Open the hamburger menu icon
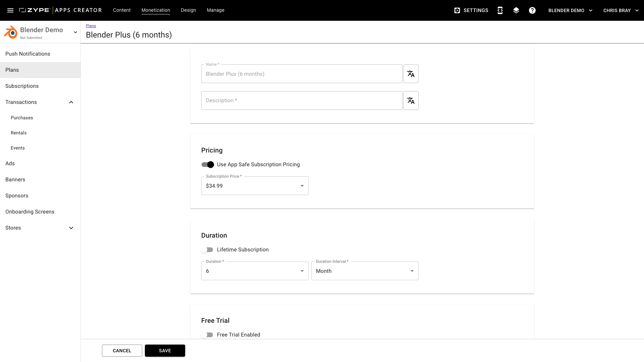Image resolution: width=644 pixels, height=362 pixels. 10,10
